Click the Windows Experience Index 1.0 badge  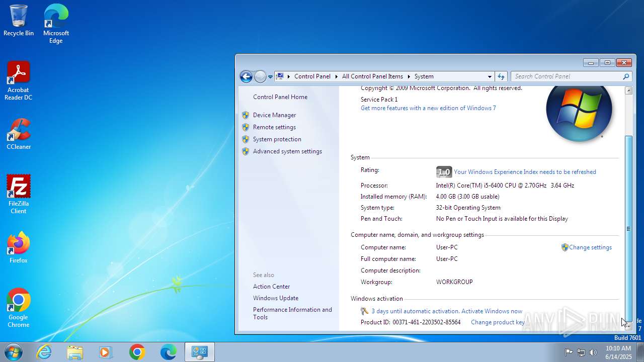[444, 172]
